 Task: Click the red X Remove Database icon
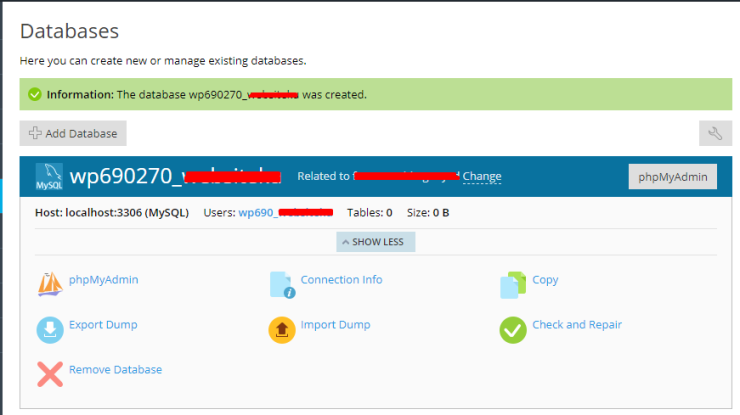tap(50, 374)
